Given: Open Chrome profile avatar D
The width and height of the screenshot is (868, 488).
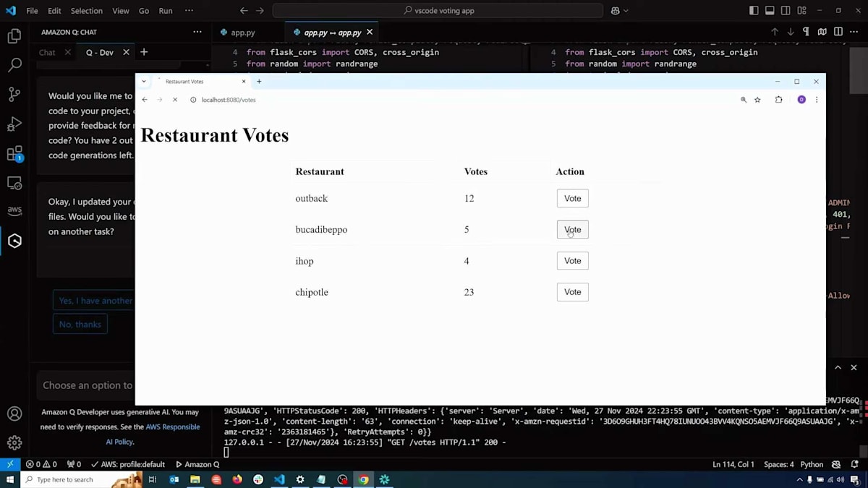Looking at the screenshot, I should tap(801, 100).
